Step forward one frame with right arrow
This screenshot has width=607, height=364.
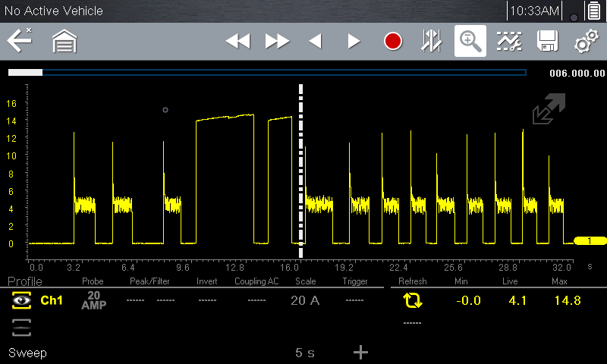[x=354, y=41]
